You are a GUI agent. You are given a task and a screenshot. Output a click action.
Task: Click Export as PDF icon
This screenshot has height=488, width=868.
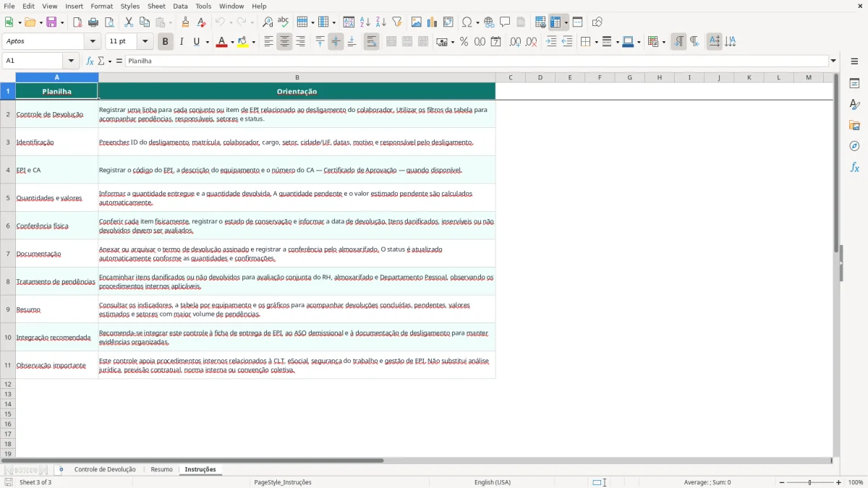77,22
